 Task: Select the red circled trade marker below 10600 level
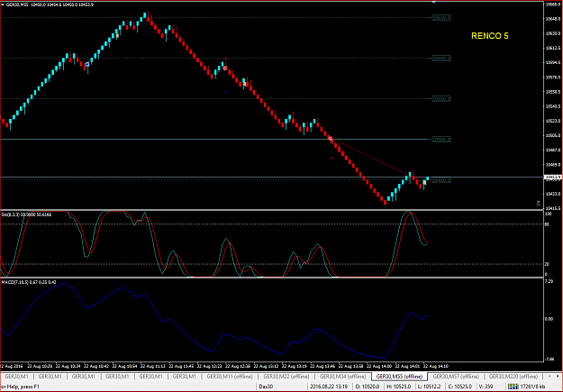click(x=225, y=68)
